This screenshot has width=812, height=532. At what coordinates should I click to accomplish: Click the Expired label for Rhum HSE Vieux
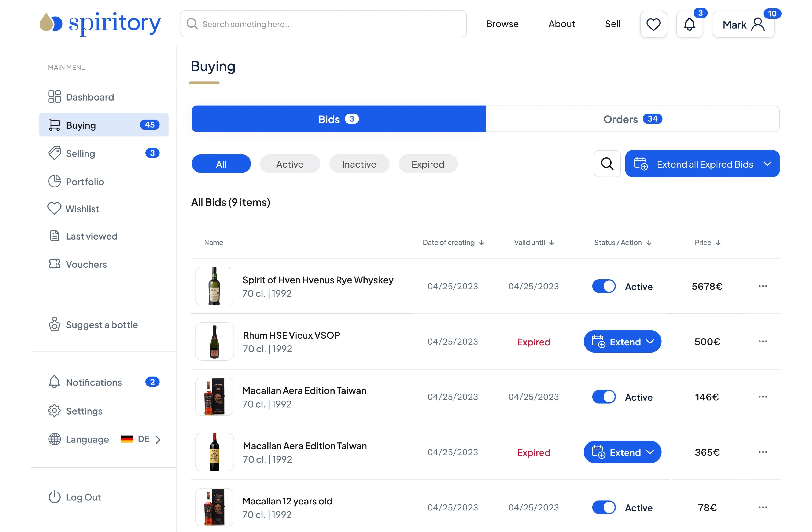point(534,342)
